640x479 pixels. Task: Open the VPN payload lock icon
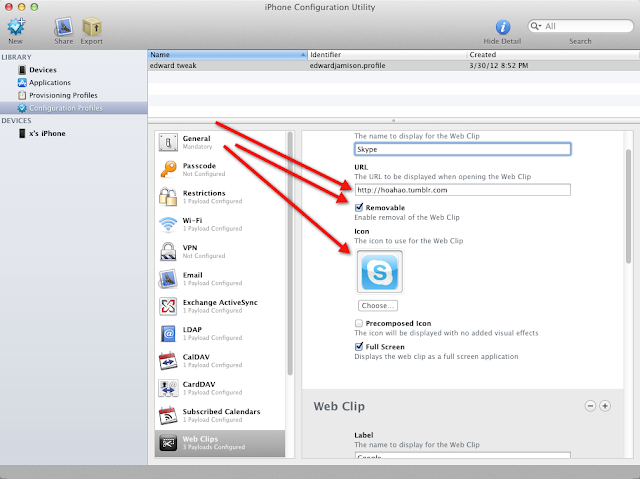click(x=168, y=251)
